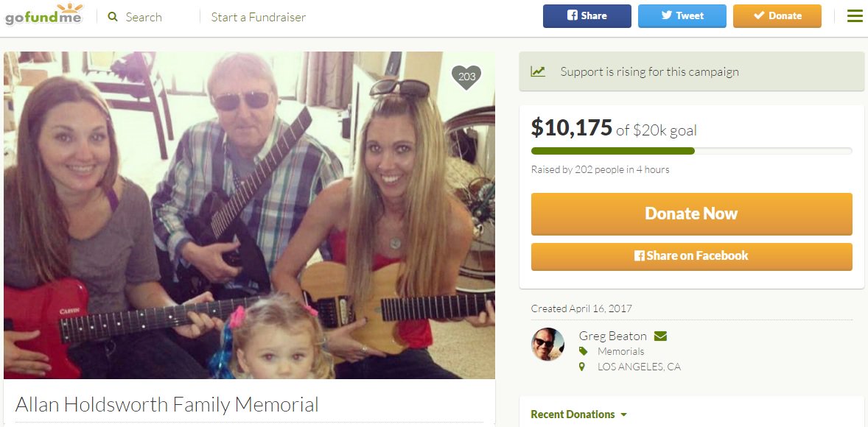Click Greg Beaton's profile picture
Image resolution: width=868 pixels, height=427 pixels.
[547, 344]
